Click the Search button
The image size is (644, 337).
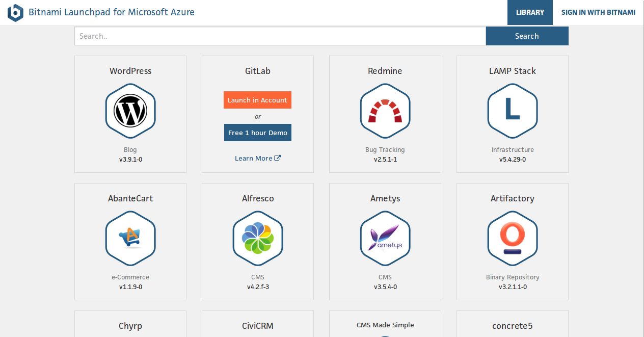(x=527, y=36)
